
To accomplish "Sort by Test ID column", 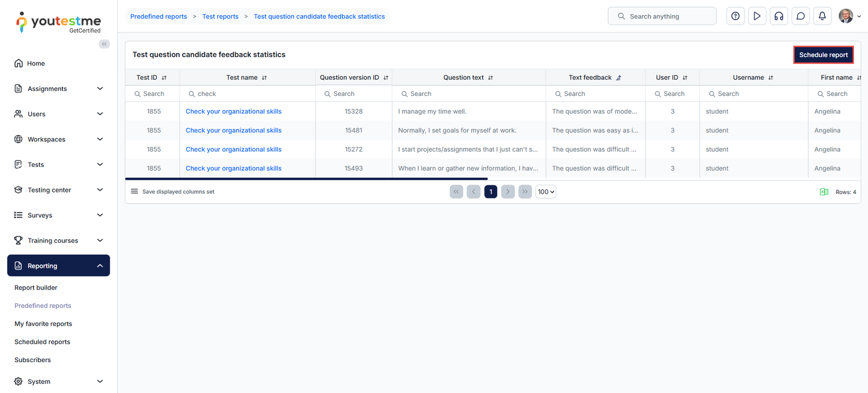I will click(x=164, y=78).
